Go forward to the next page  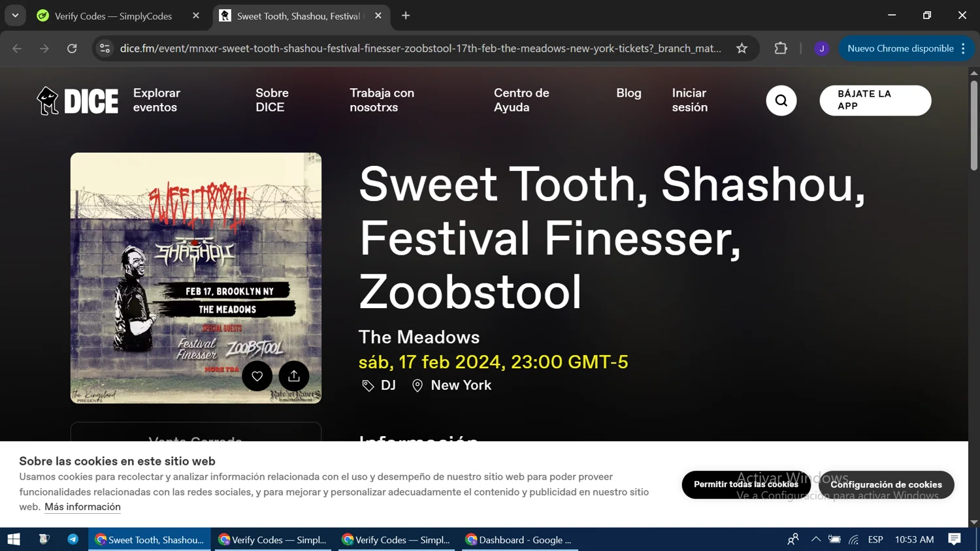44,48
